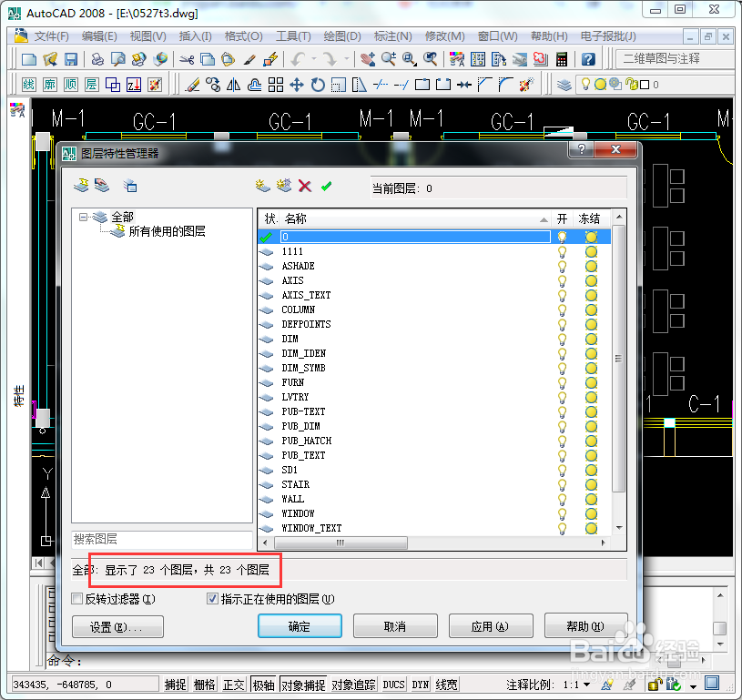This screenshot has height=700, width=742.
Task: Click the red Delete Layer X icon
Action: click(x=305, y=186)
